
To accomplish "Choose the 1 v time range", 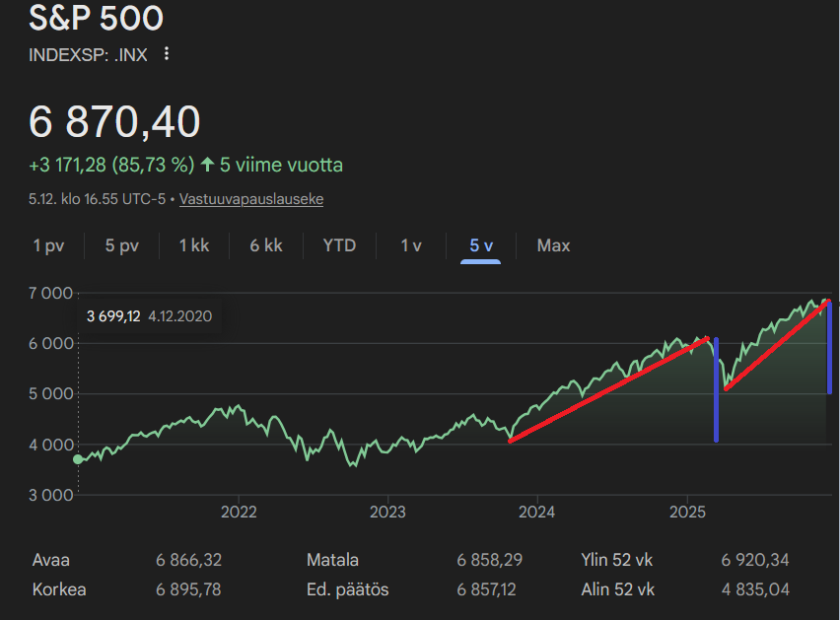I will (411, 245).
